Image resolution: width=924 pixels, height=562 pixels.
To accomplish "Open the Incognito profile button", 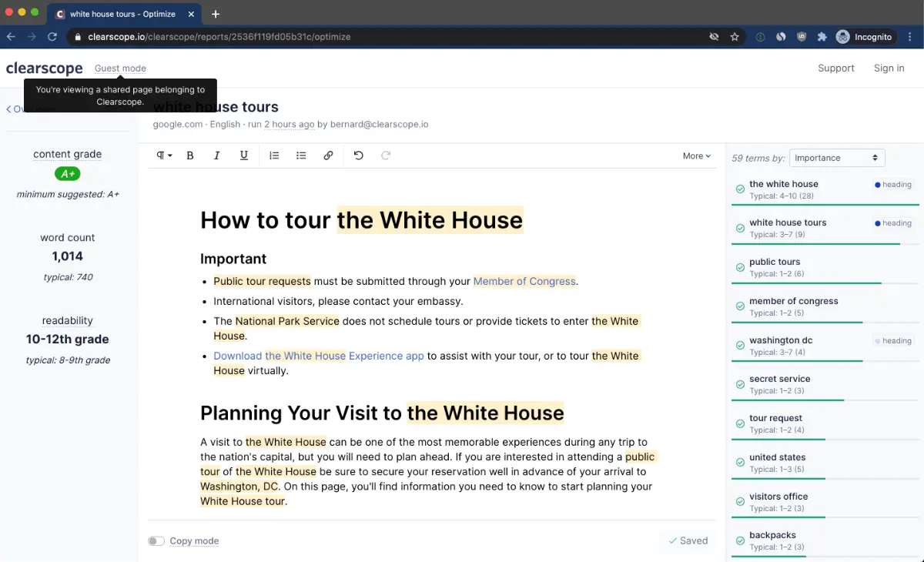I will point(864,36).
